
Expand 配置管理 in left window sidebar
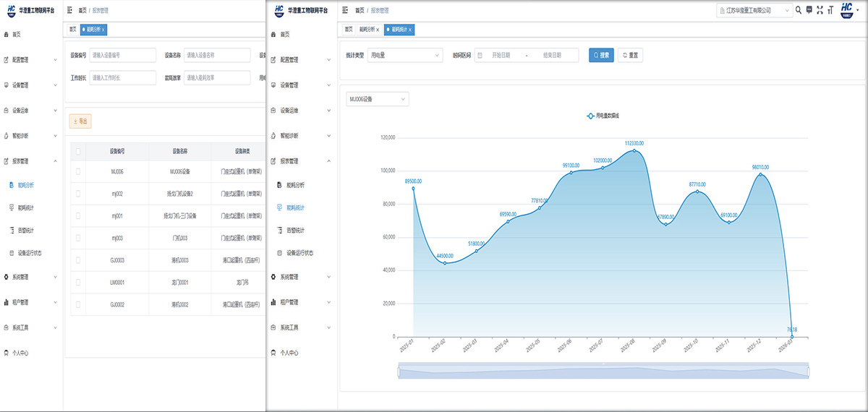point(33,59)
